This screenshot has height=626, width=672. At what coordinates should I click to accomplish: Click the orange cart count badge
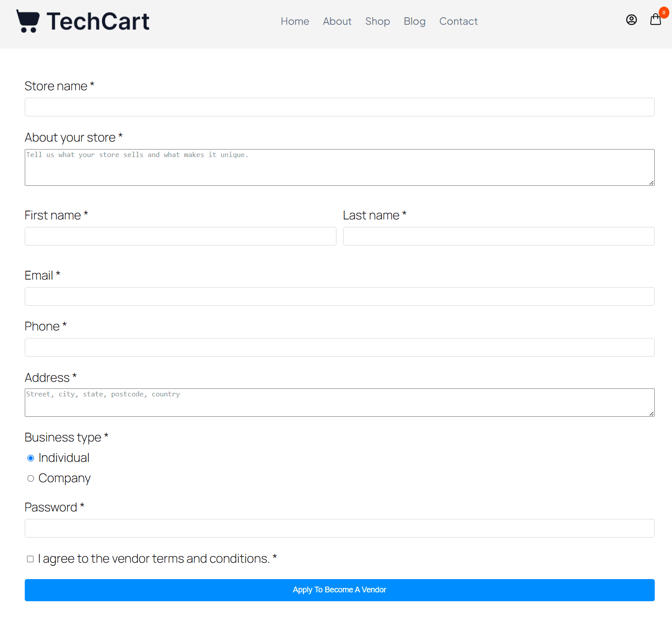coord(664,12)
